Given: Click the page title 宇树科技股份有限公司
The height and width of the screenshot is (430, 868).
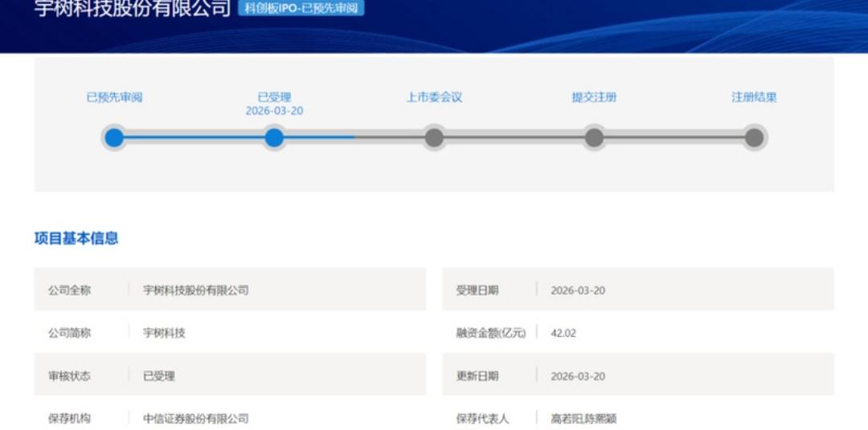Looking at the screenshot, I should [x=133, y=8].
